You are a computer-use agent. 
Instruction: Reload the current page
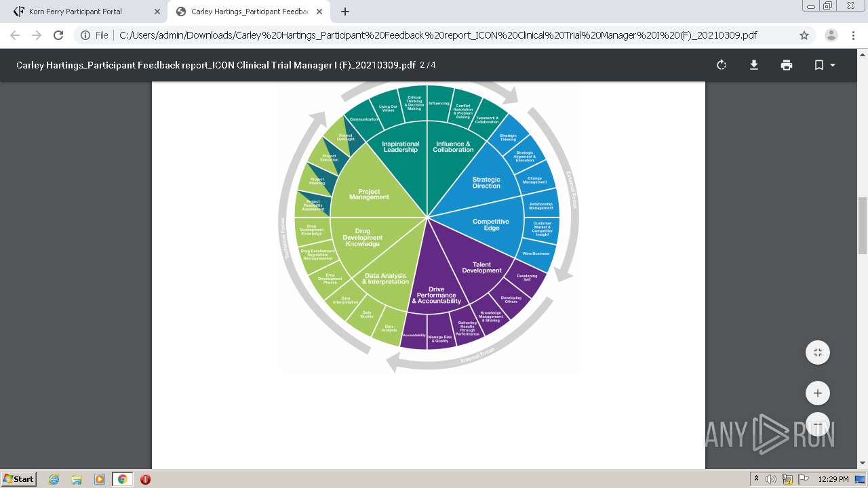point(58,35)
